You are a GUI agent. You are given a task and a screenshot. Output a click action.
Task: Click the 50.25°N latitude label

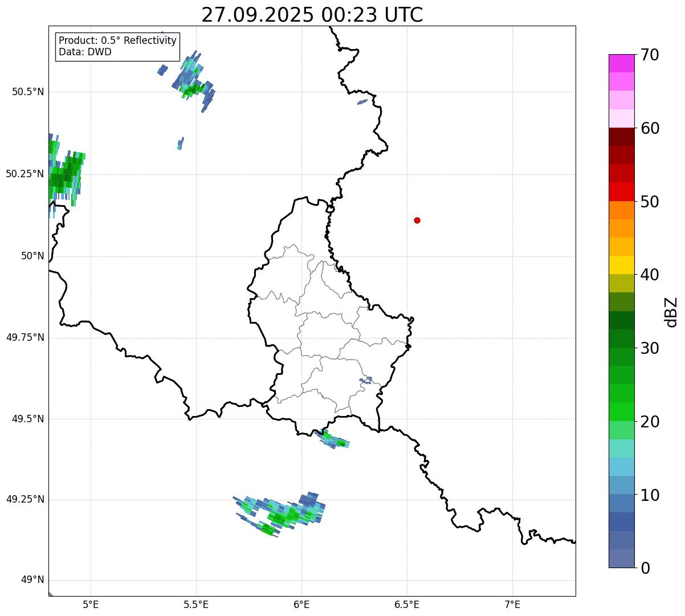(x=25, y=174)
